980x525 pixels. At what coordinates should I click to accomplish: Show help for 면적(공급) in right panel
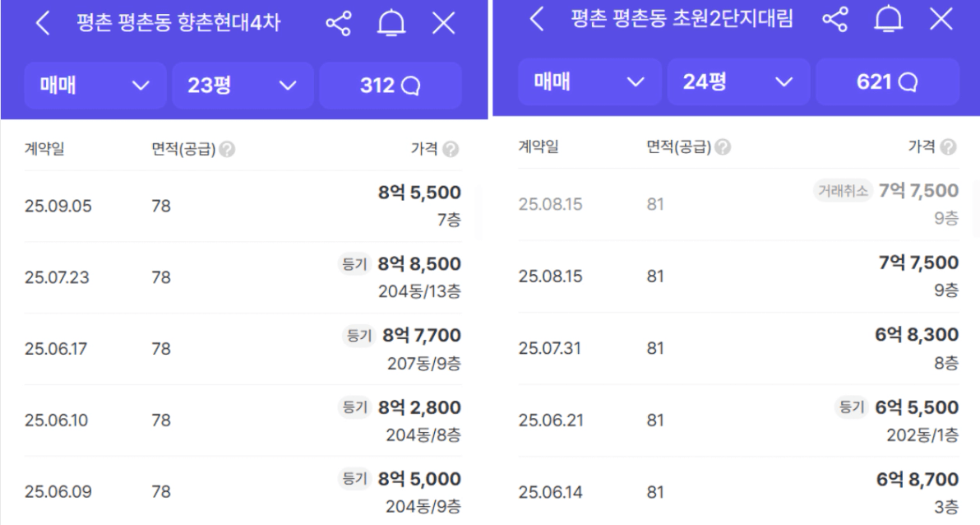[x=723, y=147]
